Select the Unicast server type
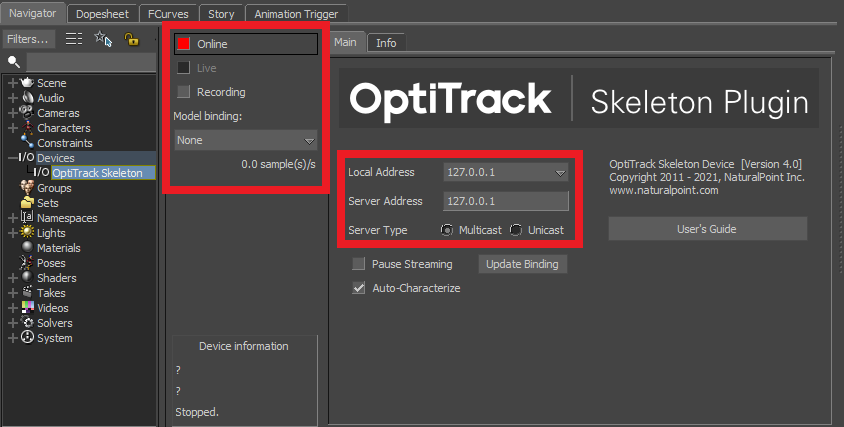The height and width of the screenshot is (427, 844). click(516, 230)
